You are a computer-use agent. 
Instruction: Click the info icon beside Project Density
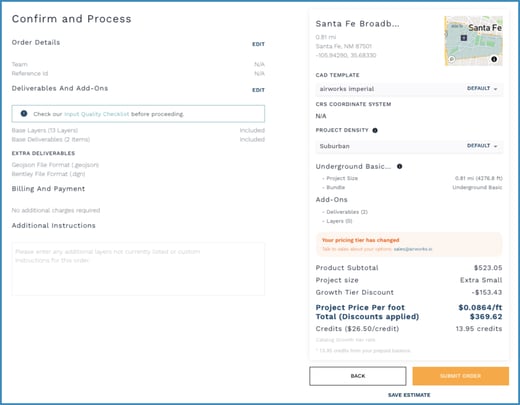375,130
